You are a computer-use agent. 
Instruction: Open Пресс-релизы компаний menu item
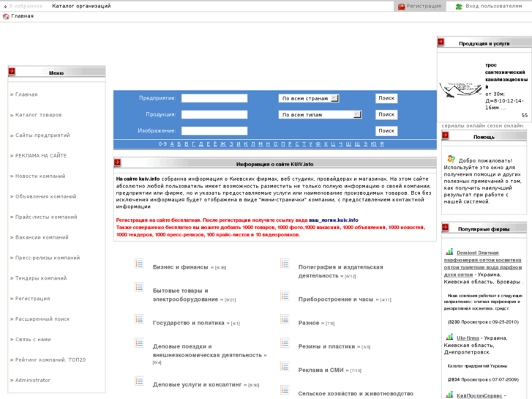(x=48, y=258)
